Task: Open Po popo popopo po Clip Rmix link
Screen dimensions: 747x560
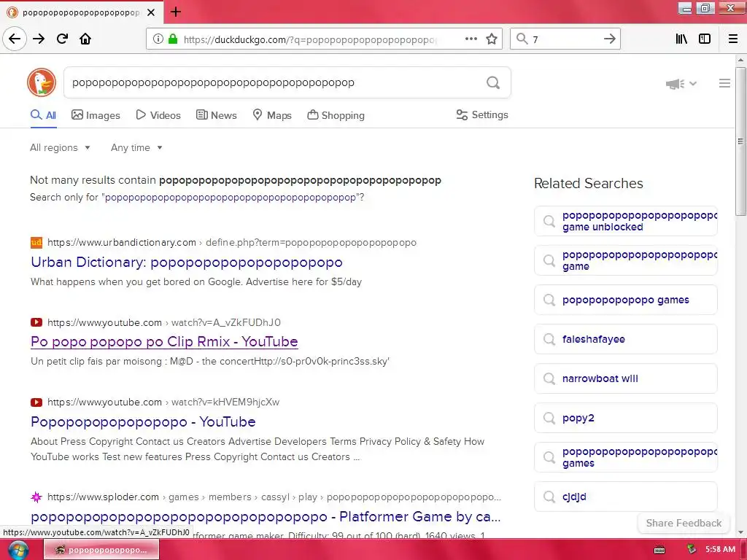Action: [164, 341]
